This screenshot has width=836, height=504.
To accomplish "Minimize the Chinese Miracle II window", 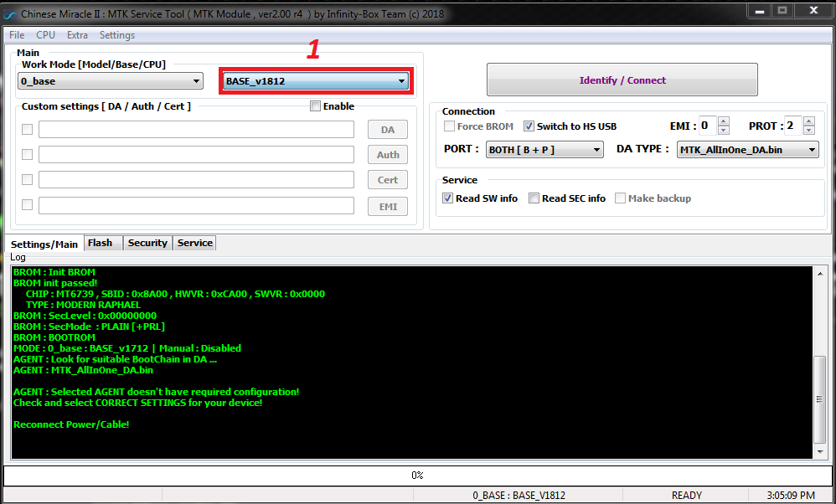I will pos(760,10).
